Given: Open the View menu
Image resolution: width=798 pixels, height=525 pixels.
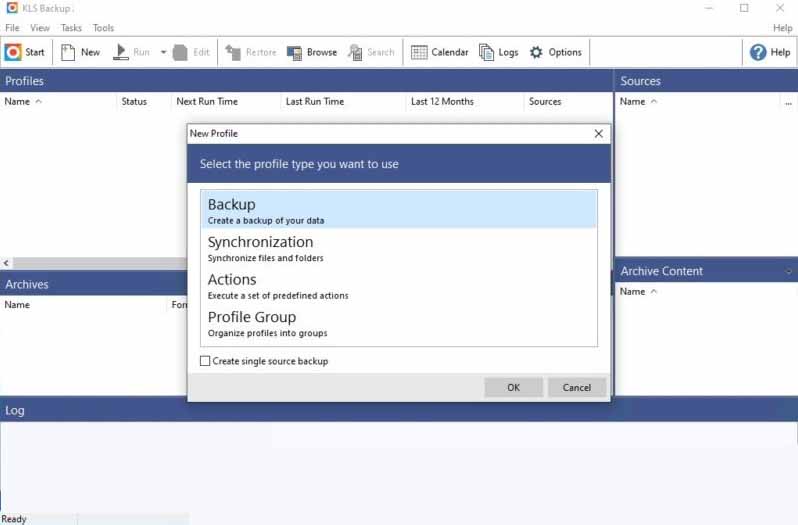Looking at the screenshot, I should 40,28.
